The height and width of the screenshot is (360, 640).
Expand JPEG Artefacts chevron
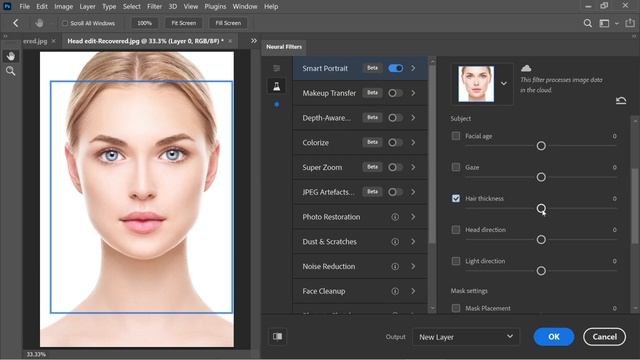tap(413, 192)
